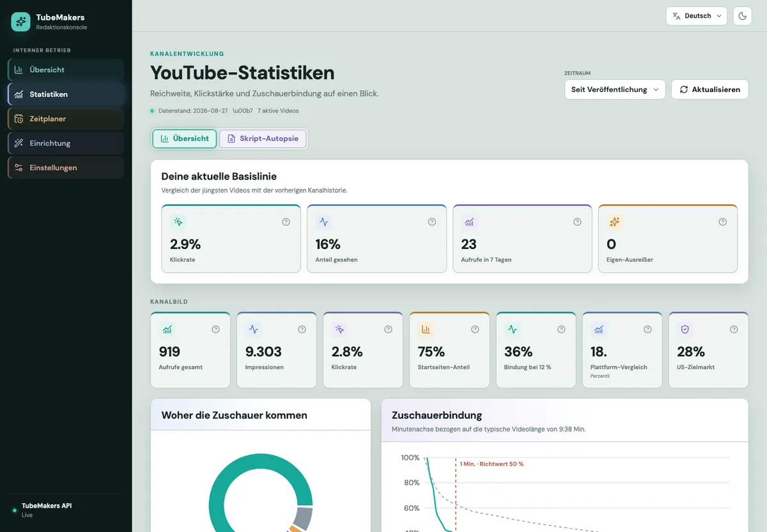Image resolution: width=767 pixels, height=532 pixels.
Task: Click the shield icon on US-Zielmarkt
Action: point(685,330)
